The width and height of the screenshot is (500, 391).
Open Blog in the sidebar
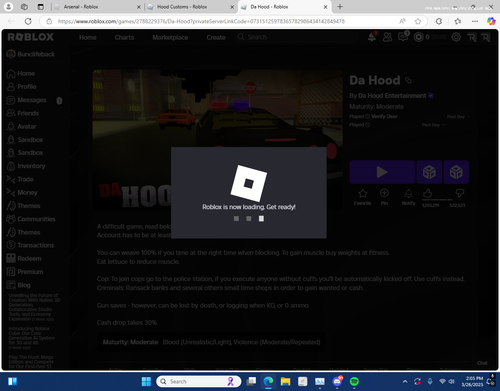click(x=19, y=285)
